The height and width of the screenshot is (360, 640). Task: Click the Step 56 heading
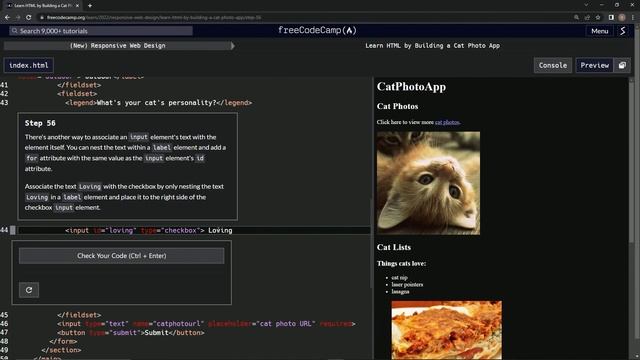pyautogui.click(x=40, y=123)
